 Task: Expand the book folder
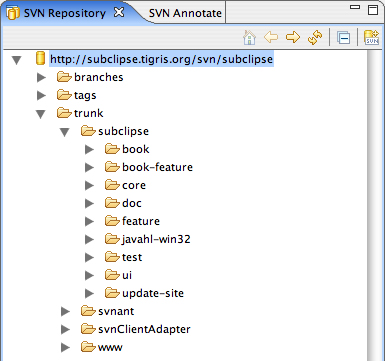[89, 149]
